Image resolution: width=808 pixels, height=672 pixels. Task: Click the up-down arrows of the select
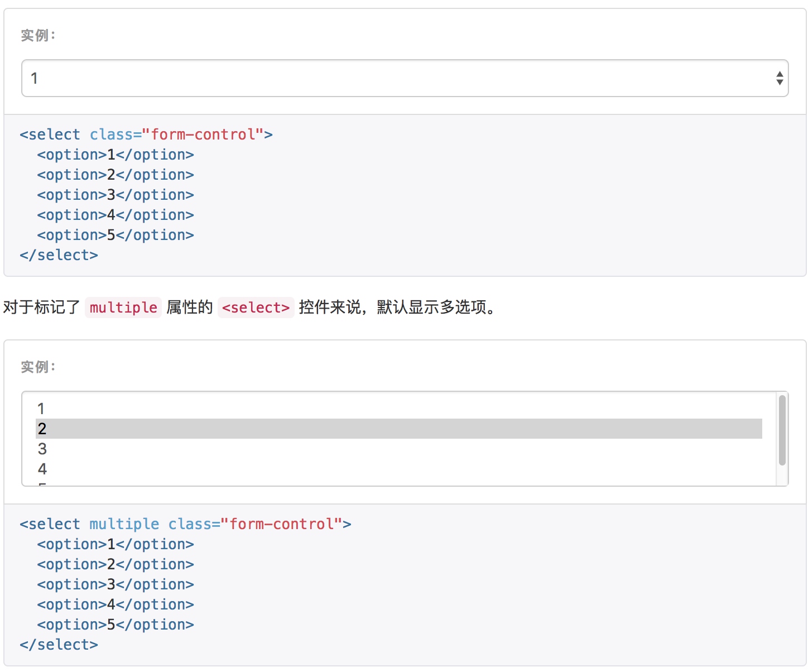click(x=780, y=78)
